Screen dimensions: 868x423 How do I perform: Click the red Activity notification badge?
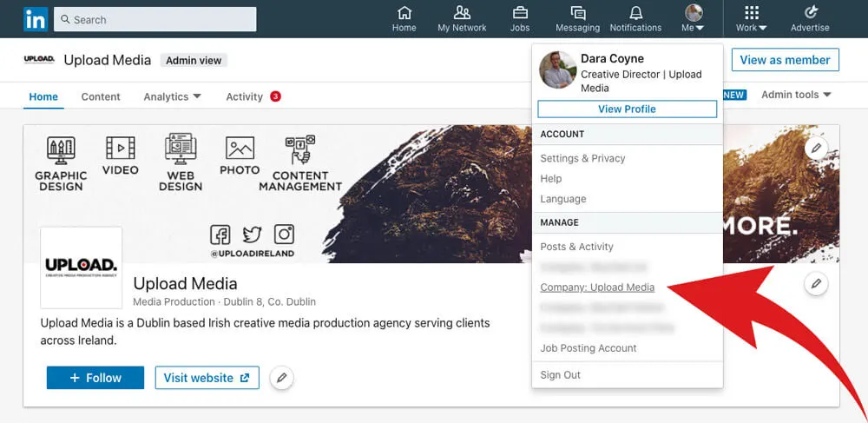click(x=276, y=96)
